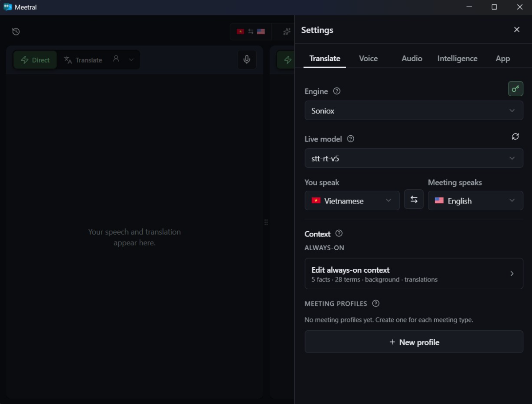
Task: Click the No meeting profiles yet message
Action: 388,320
